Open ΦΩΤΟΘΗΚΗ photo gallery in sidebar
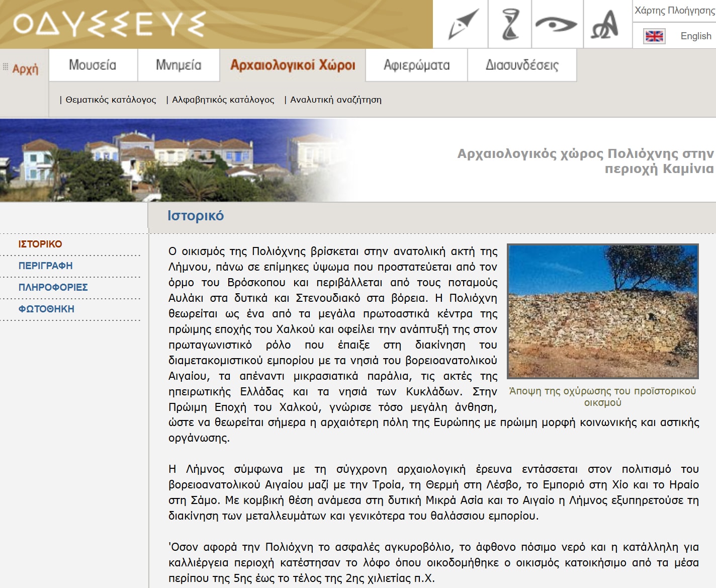The width and height of the screenshot is (716, 588). (x=46, y=309)
